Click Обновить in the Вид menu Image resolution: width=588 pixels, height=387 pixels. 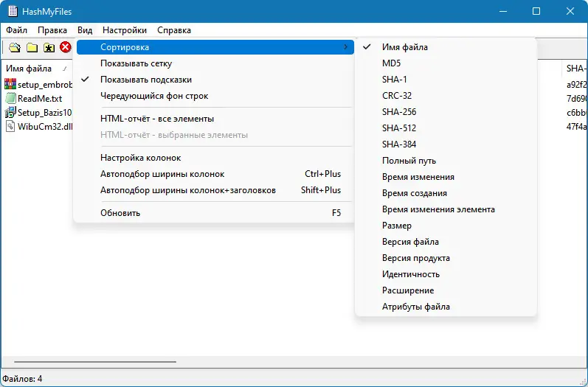coord(215,213)
